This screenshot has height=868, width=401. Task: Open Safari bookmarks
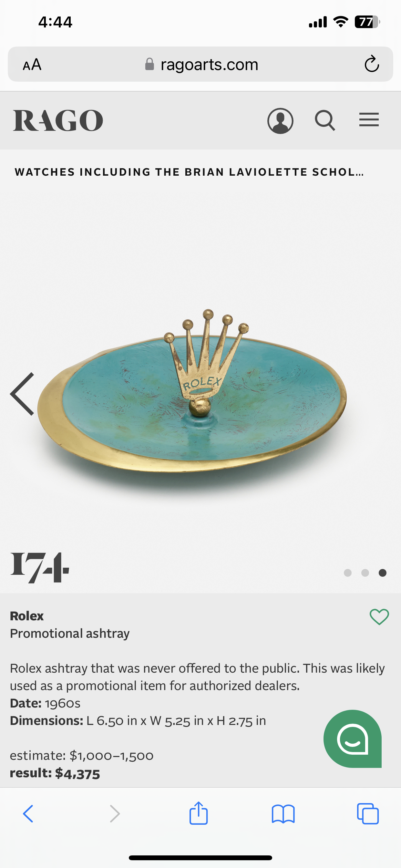283,814
